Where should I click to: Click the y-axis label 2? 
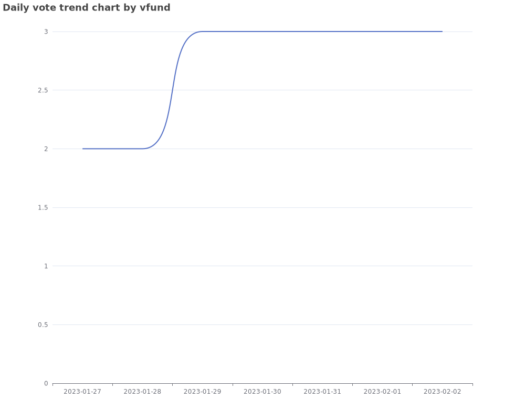pos(46,149)
